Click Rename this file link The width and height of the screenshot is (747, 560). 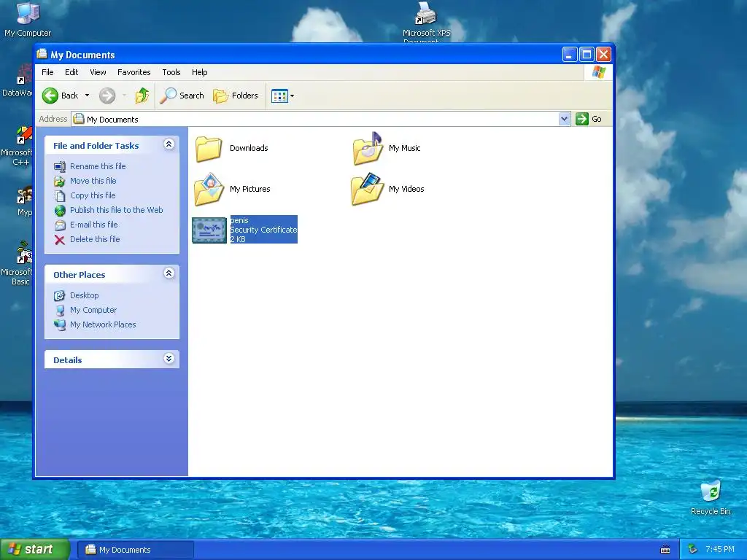(x=98, y=166)
